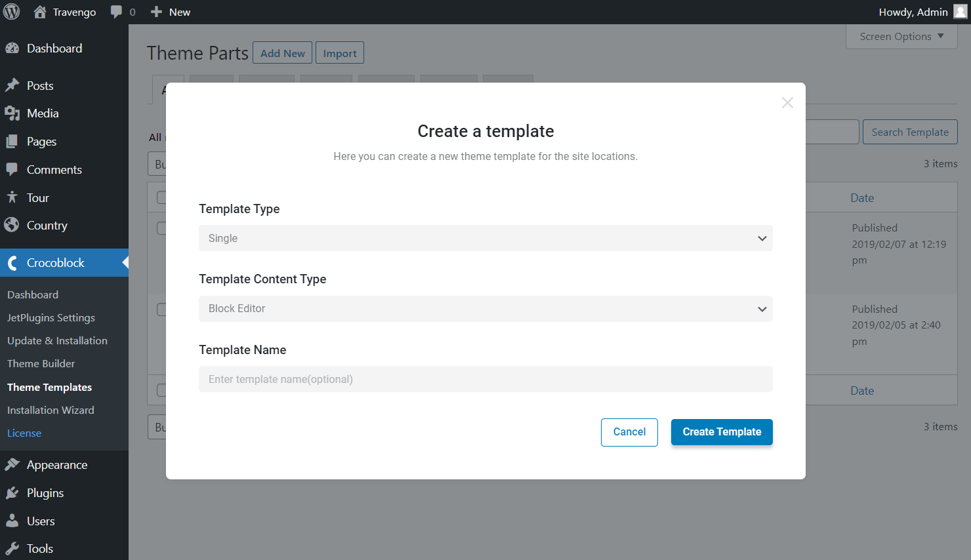
Task: Open the Plugins menu label
Action: coord(45,493)
